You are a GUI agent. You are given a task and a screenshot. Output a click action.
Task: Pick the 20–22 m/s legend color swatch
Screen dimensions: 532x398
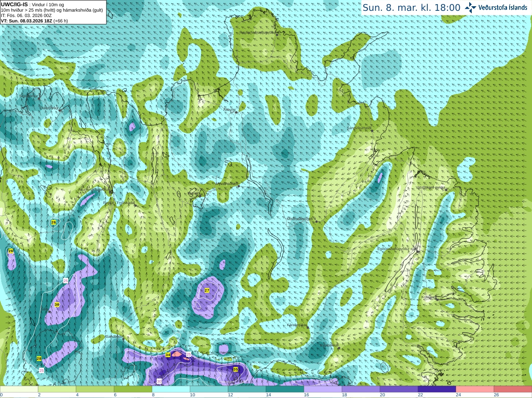pos(399,389)
